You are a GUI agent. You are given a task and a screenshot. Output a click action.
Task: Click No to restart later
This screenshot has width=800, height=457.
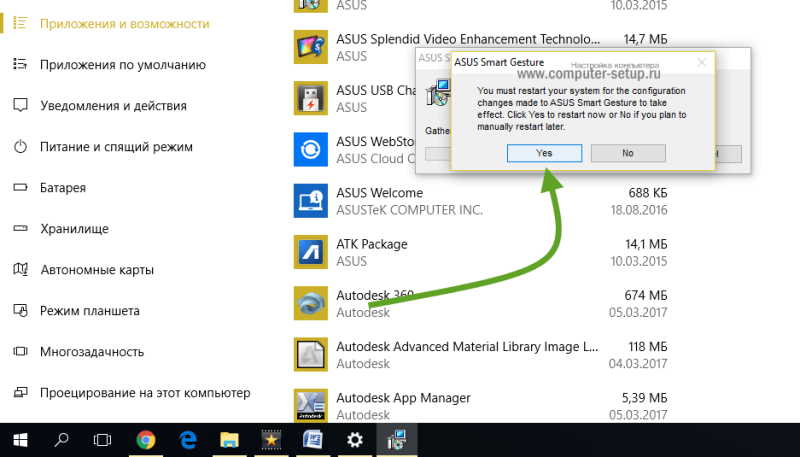[628, 153]
